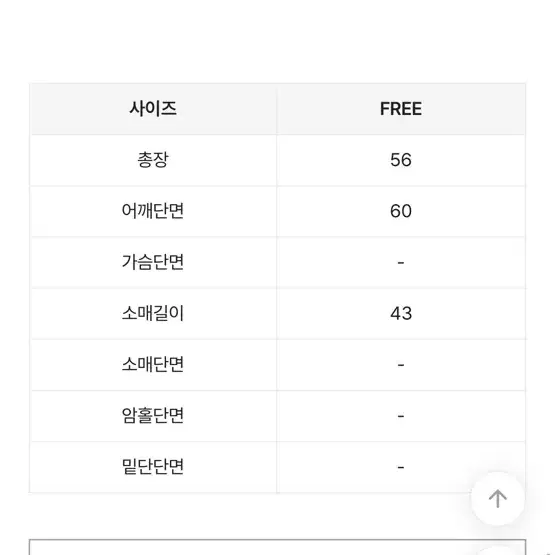Click the dash value for 소매단면
Image resolution: width=555 pixels, height=555 pixels.
point(401,365)
